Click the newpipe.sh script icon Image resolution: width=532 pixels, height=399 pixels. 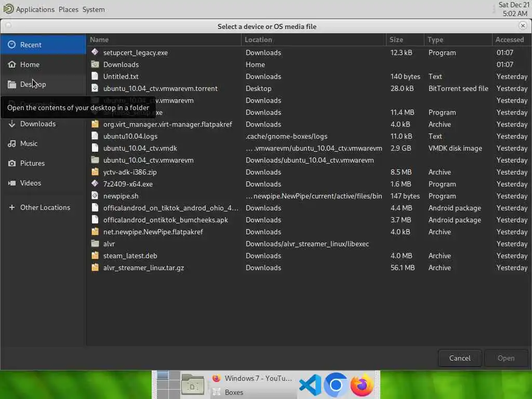pos(95,195)
